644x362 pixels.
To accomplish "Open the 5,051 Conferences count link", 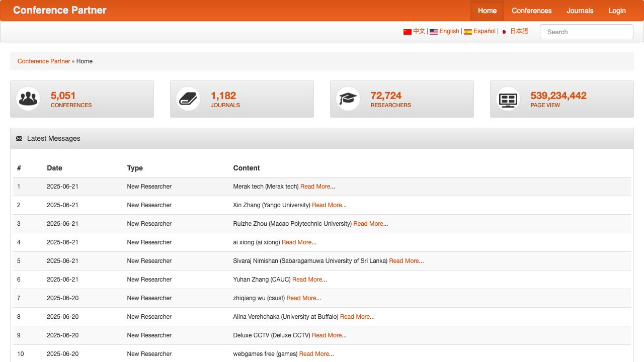I will (63, 96).
